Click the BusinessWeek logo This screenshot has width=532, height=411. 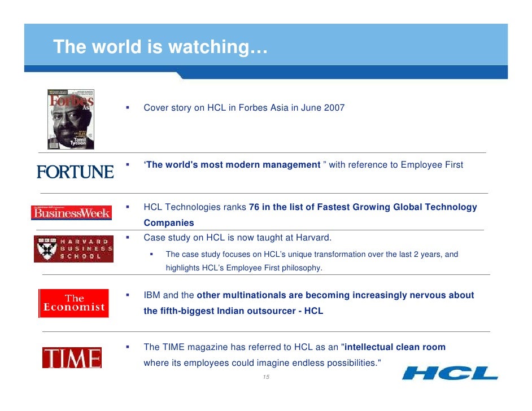71,213
